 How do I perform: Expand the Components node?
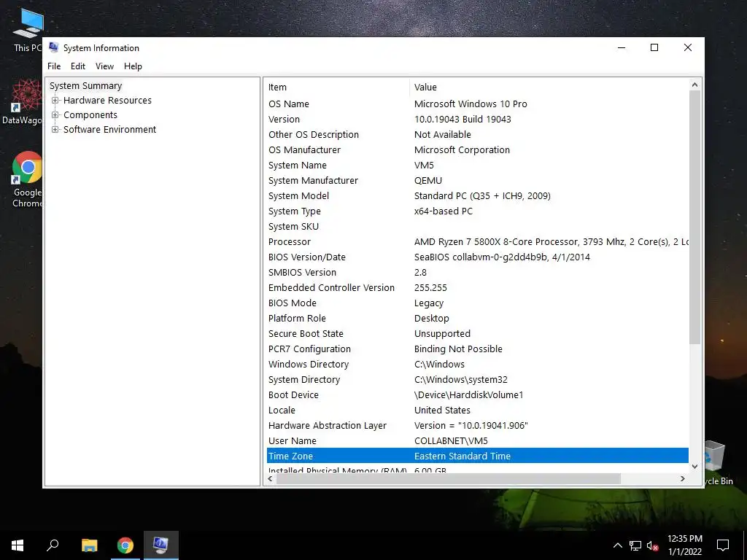click(55, 114)
